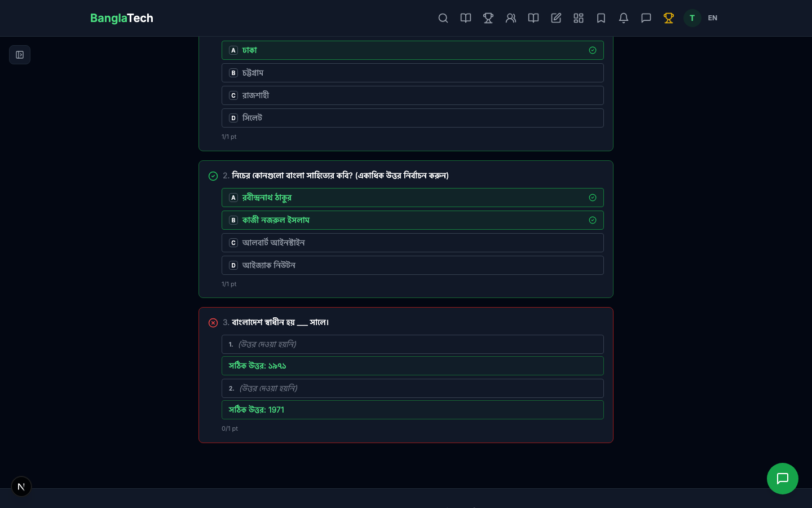Open the T user avatar menu
This screenshot has width=812, height=508.
pos(692,18)
